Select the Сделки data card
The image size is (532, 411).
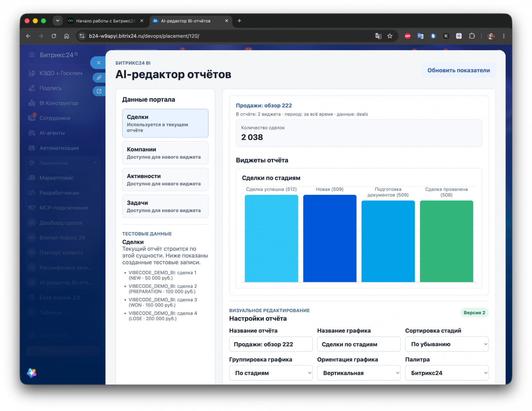[x=165, y=123]
